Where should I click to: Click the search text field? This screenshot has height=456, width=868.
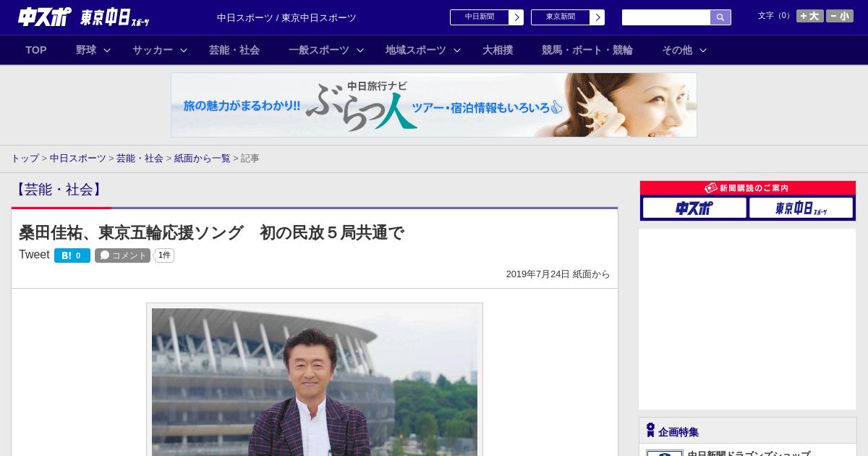666,17
